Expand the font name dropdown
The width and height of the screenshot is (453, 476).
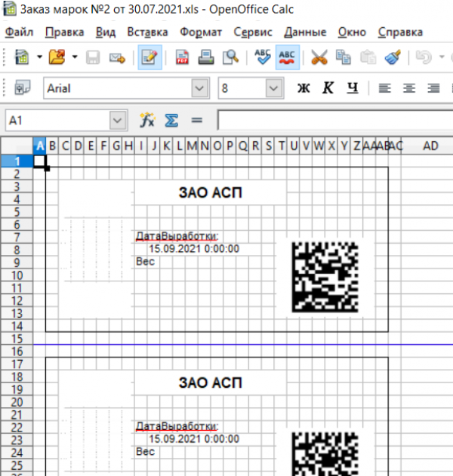pyautogui.click(x=199, y=88)
